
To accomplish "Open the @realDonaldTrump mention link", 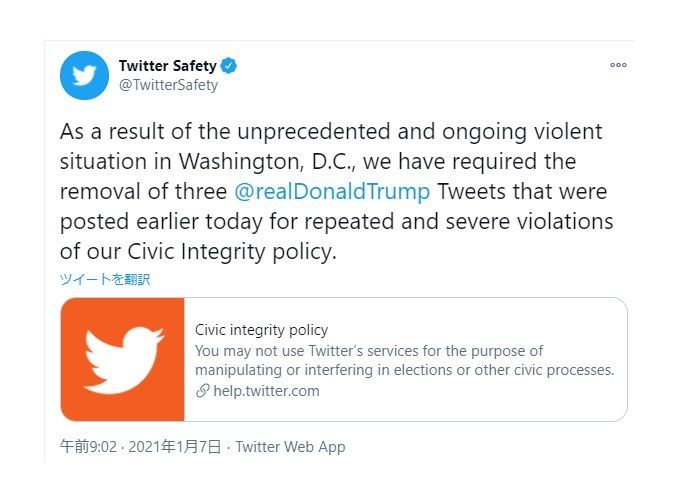I will pos(331,191).
